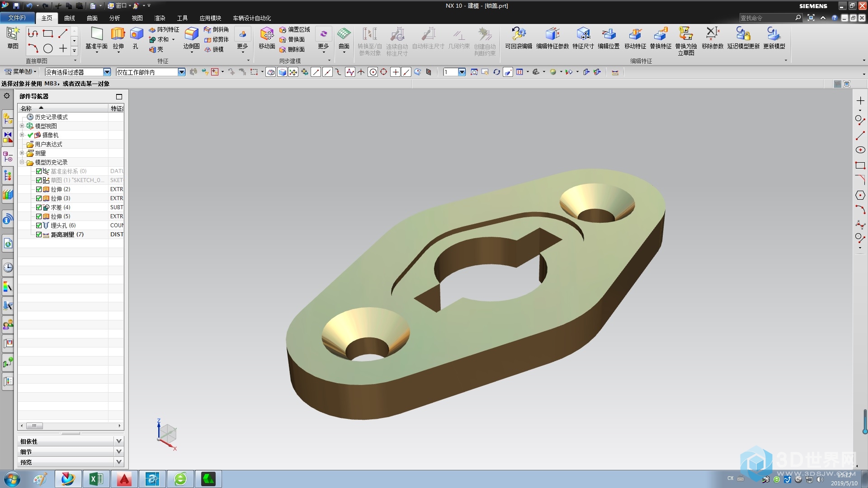The image size is (868, 488).
Task: Select the 用户表达式 tree item
Action: coord(48,144)
